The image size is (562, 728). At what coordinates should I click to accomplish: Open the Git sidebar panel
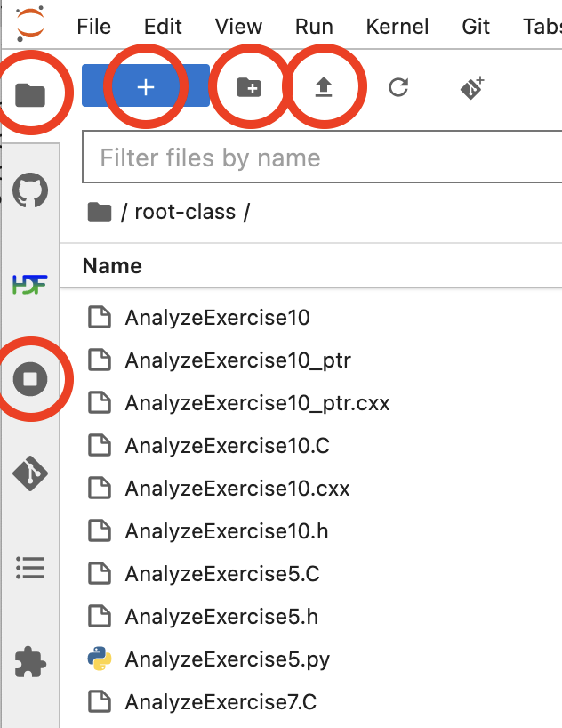tap(31, 473)
